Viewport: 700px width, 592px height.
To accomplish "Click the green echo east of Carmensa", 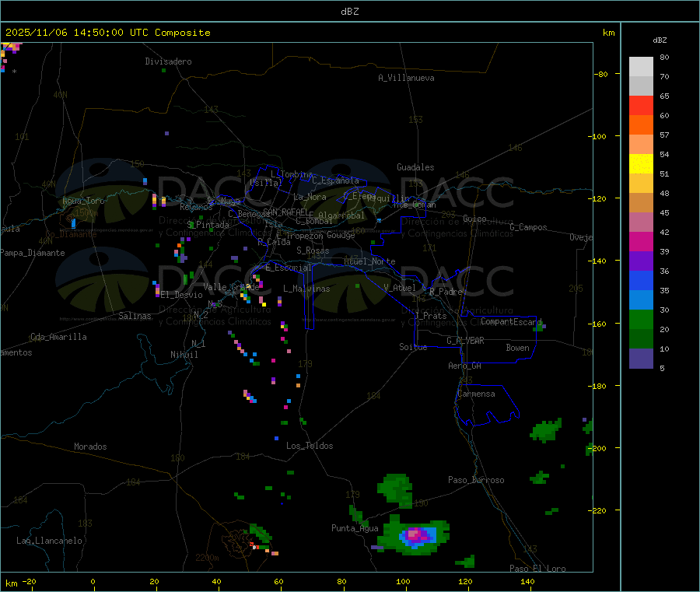I will coord(545,430).
